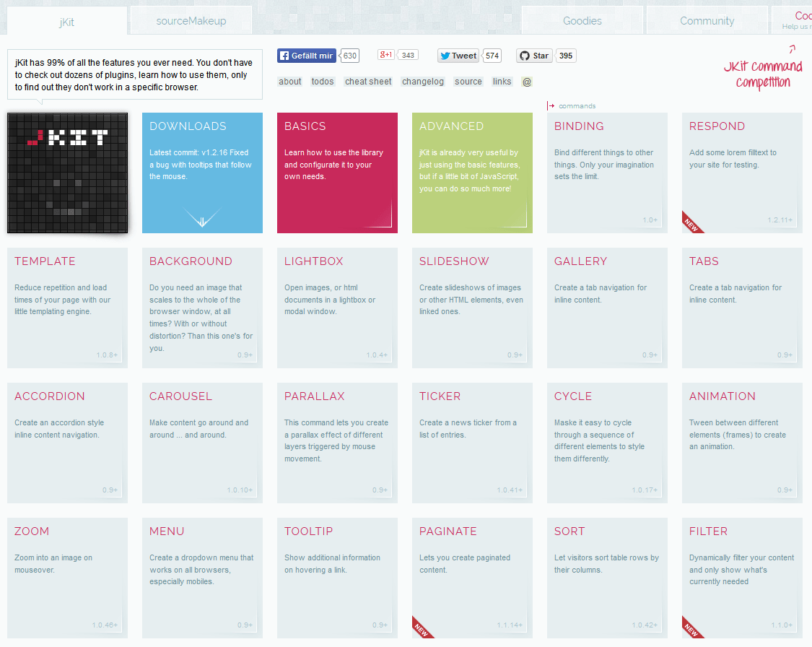Click the Google +1 icon
This screenshot has width=812, height=647.
pyautogui.click(x=385, y=55)
